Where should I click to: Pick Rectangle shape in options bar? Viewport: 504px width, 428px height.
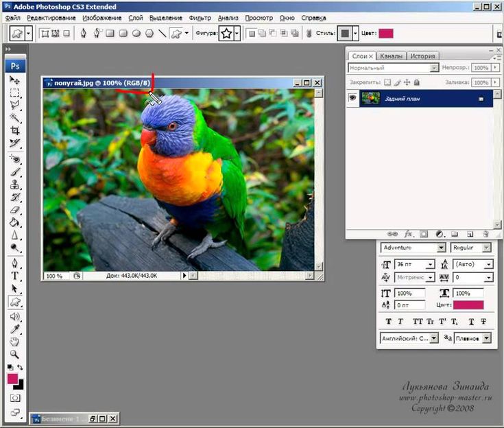pyautogui.click(x=110, y=34)
